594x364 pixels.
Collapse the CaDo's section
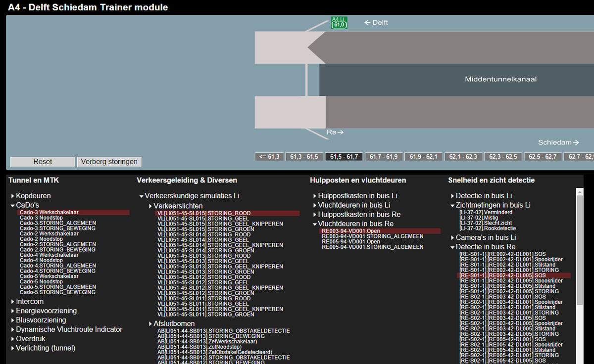(27, 205)
